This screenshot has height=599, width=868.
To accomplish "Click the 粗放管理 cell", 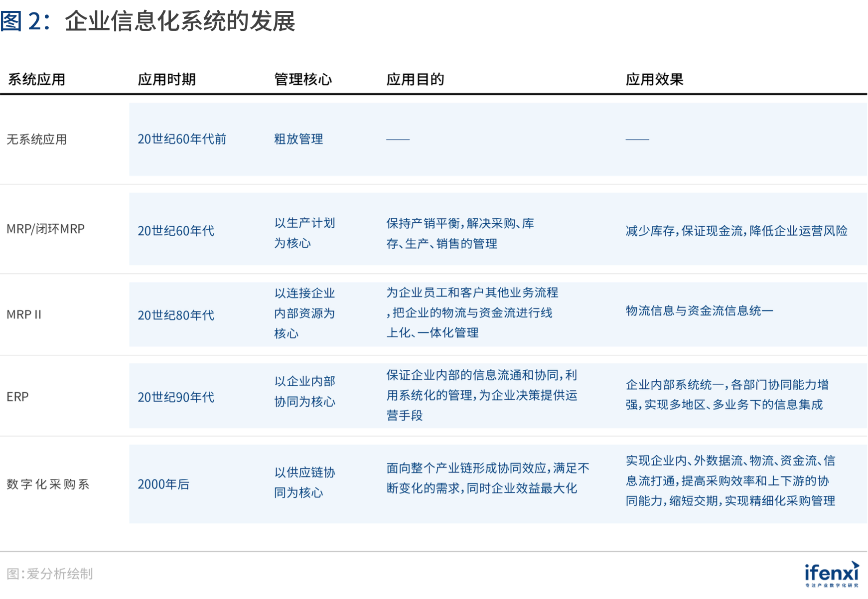I will click(x=298, y=139).
